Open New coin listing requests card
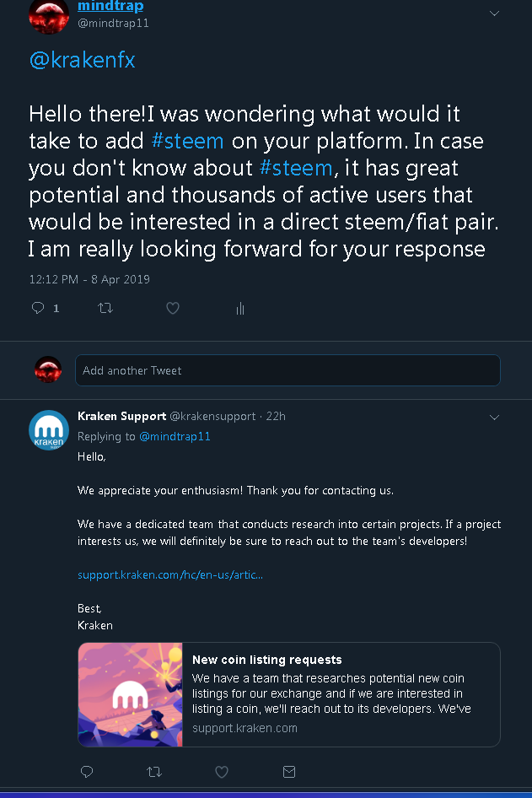 pos(289,695)
